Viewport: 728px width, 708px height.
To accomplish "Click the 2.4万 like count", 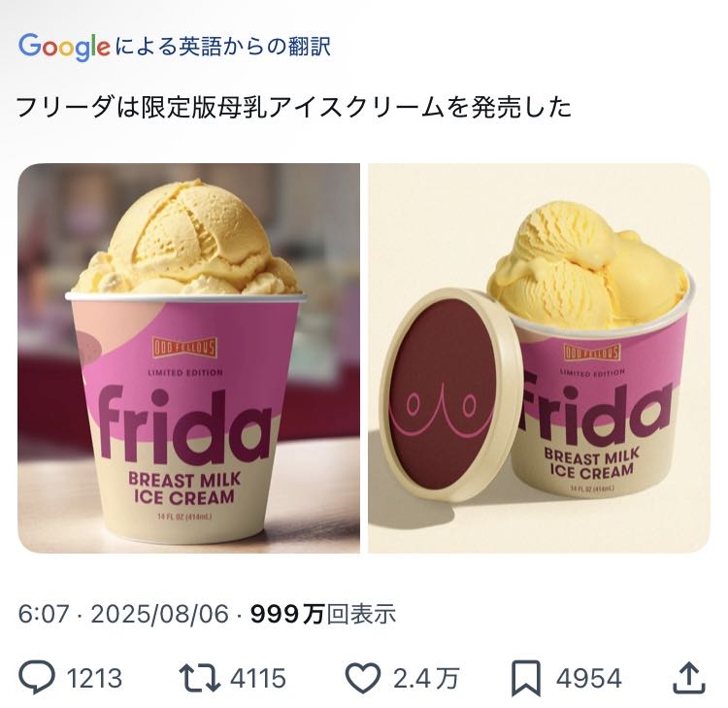I will [426, 678].
